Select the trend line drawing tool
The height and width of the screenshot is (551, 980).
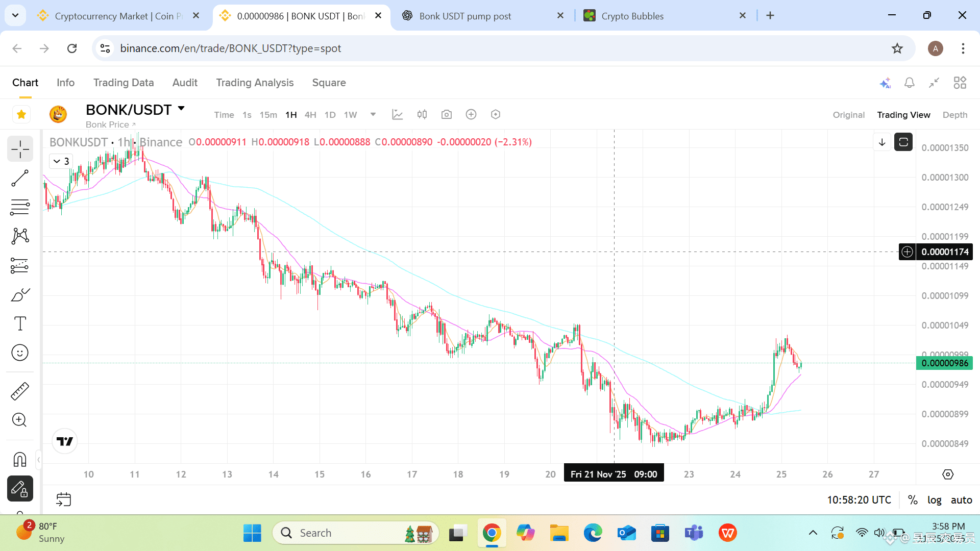[20, 179]
